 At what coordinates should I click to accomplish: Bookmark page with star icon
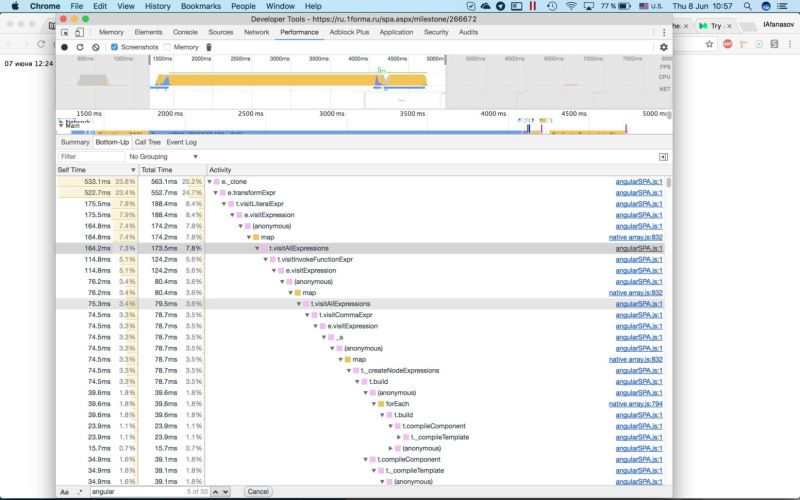[709, 44]
